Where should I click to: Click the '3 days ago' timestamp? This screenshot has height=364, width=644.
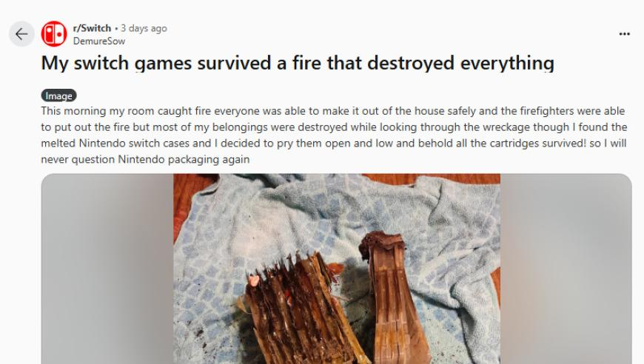pos(144,28)
